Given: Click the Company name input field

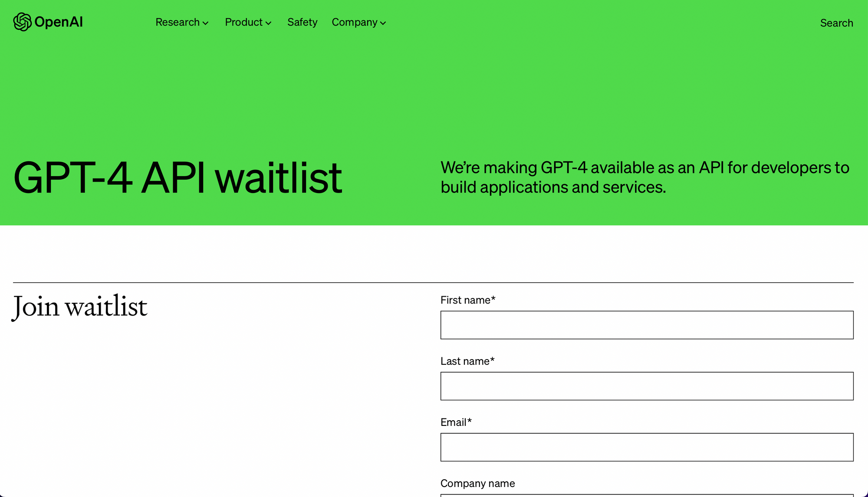Looking at the screenshot, I should pos(647,496).
